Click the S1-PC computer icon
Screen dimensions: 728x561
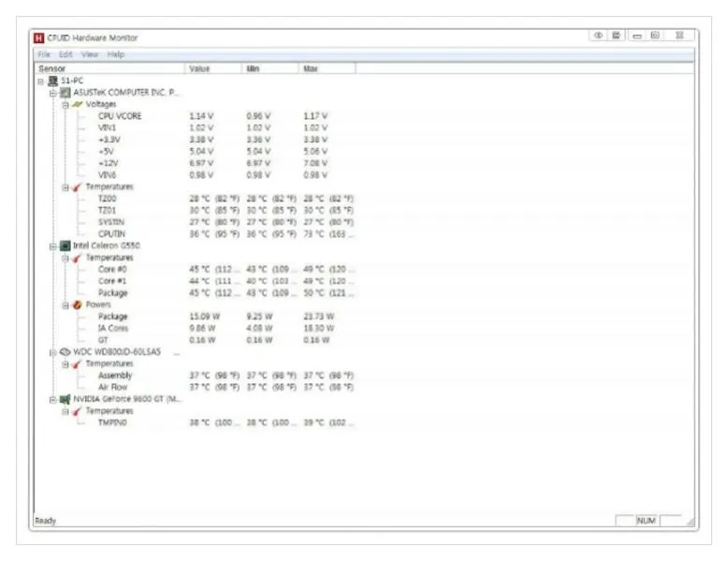coord(53,81)
